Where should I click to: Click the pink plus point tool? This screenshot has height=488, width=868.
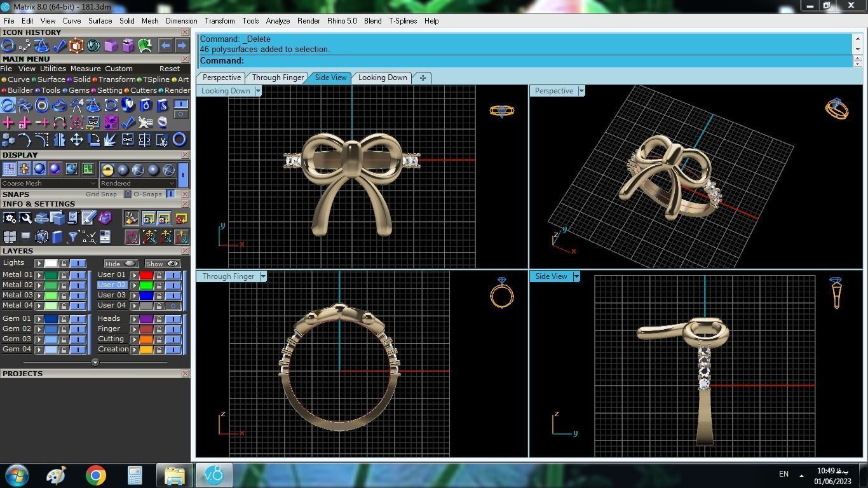point(8,122)
